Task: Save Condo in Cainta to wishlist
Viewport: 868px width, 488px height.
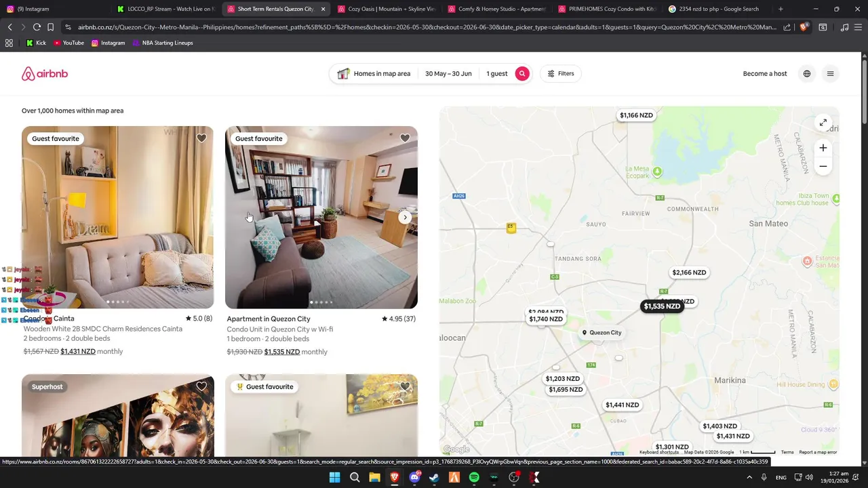Action: pyautogui.click(x=201, y=138)
